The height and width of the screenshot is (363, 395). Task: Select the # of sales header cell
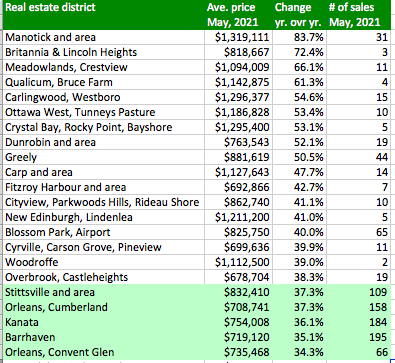pyautogui.click(x=358, y=15)
